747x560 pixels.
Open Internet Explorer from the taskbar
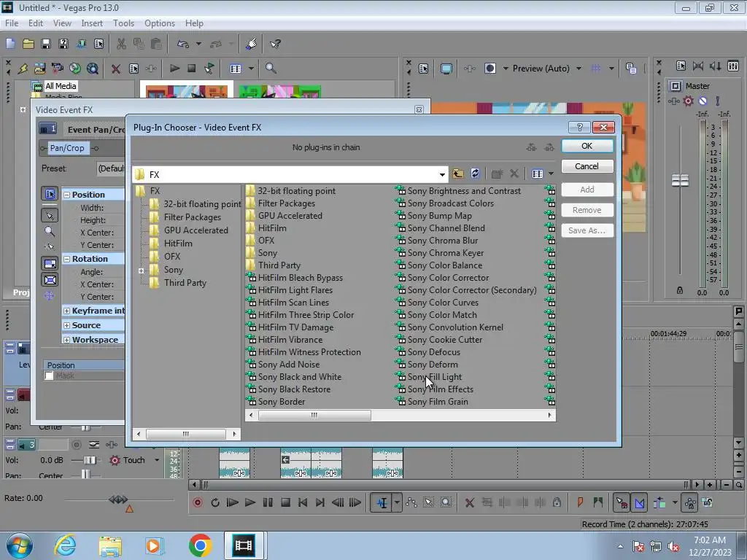coord(65,545)
